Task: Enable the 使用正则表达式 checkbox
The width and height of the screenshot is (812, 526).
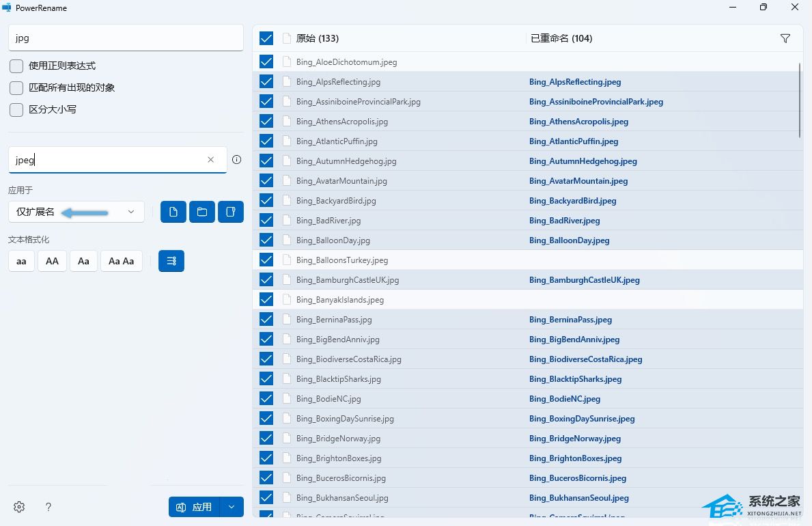Action: pos(16,66)
